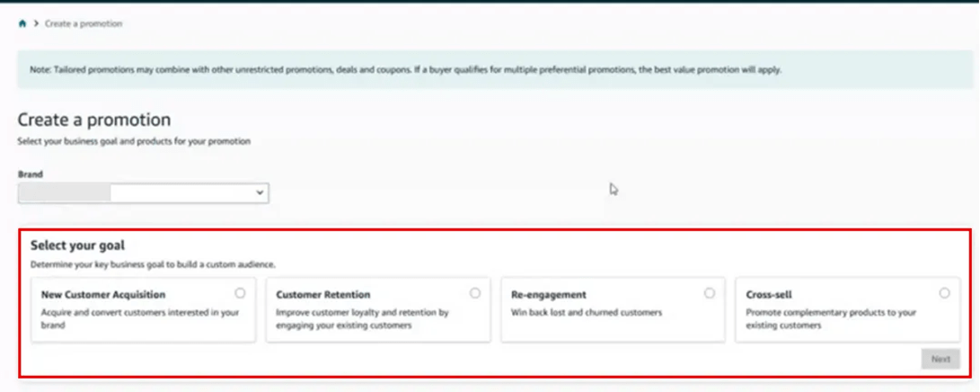Click the 'Brand' field label
The image size is (980, 392).
(x=31, y=174)
